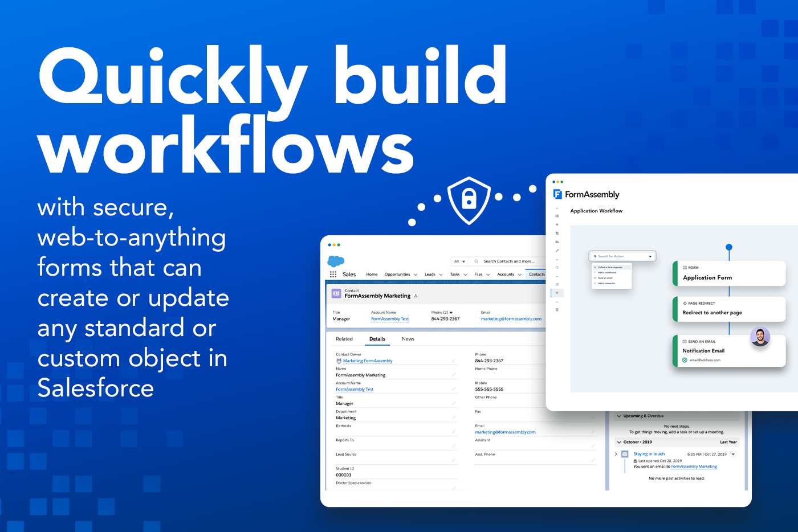Select the Notification Email workflow card
The image size is (798, 532).
729,351
